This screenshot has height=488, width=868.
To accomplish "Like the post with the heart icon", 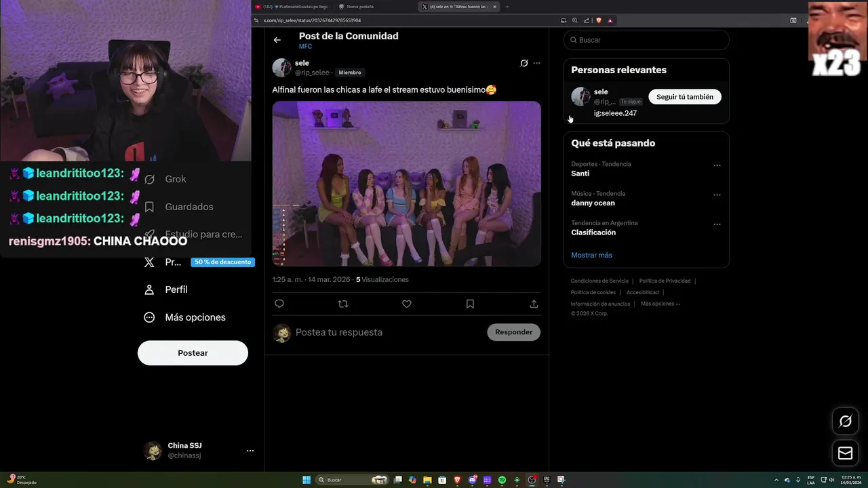I will point(407,304).
